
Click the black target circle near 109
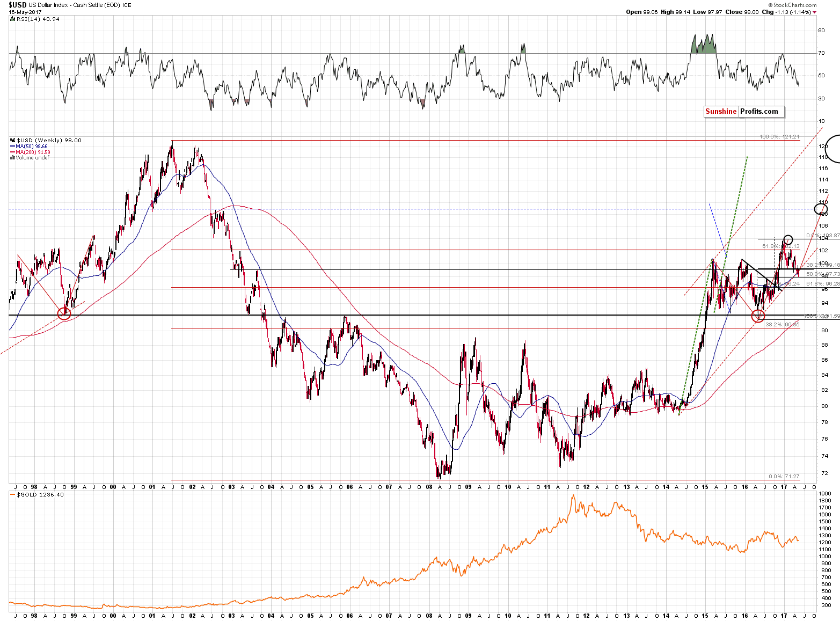[821, 209]
